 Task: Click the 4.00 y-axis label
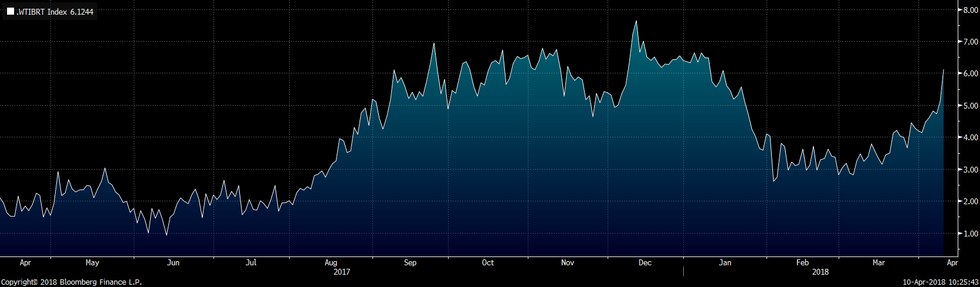point(970,137)
